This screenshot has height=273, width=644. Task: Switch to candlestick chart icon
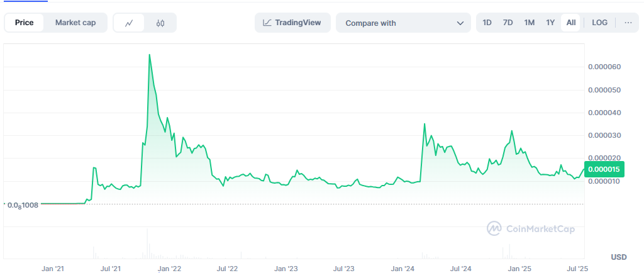tap(160, 23)
